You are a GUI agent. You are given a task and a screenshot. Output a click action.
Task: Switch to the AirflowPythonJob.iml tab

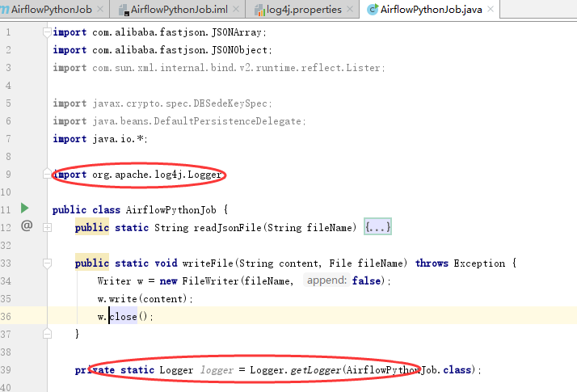[x=179, y=10]
